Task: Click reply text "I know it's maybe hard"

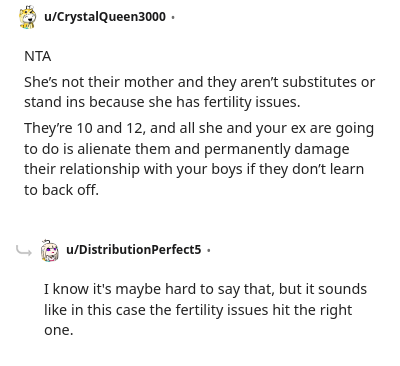Action: tap(205, 310)
